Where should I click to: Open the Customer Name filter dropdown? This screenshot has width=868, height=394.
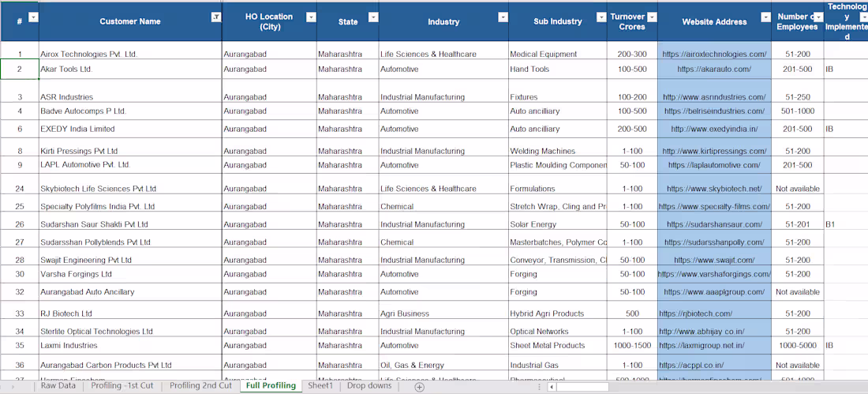[x=216, y=17]
